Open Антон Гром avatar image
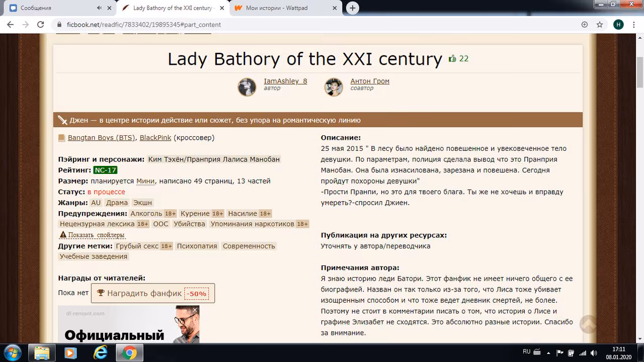The width and height of the screenshot is (644, 362). point(334,87)
